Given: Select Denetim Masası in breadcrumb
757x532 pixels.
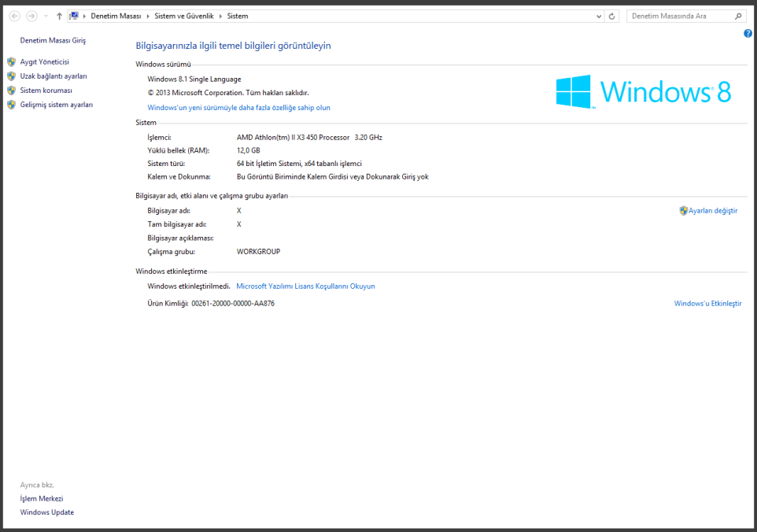Looking at the screenshot, I should click(116, 16).
